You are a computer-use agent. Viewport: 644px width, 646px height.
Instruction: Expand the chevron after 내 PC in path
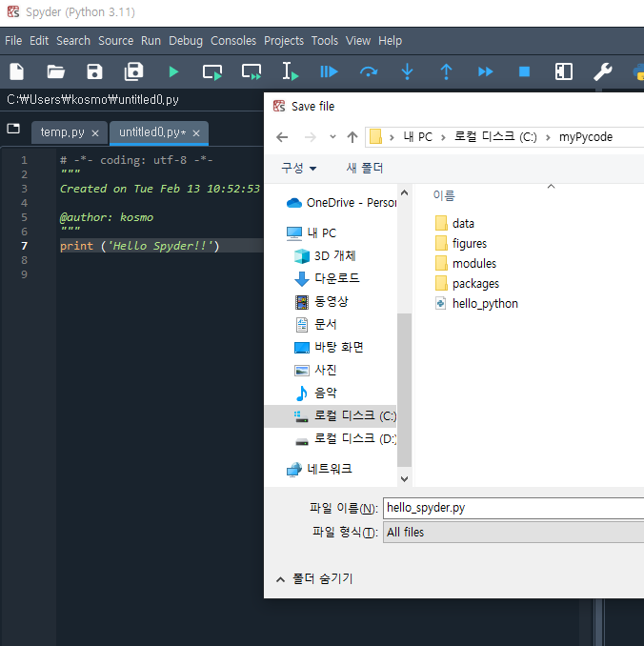point(443,137)
